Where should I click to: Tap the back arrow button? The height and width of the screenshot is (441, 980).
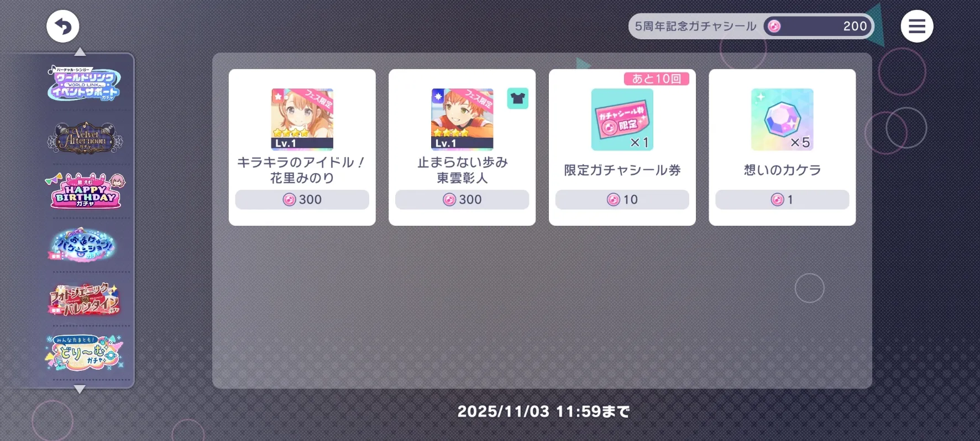point(63,26)
